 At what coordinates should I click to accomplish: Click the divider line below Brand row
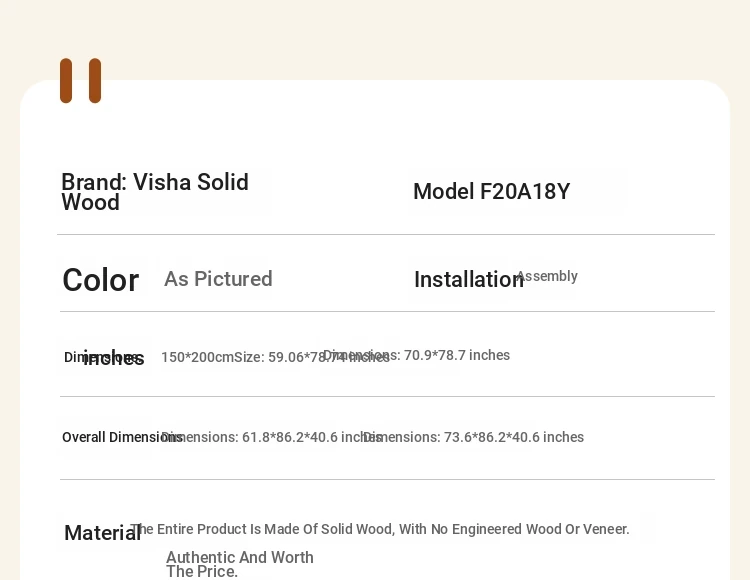pos(386,234)
